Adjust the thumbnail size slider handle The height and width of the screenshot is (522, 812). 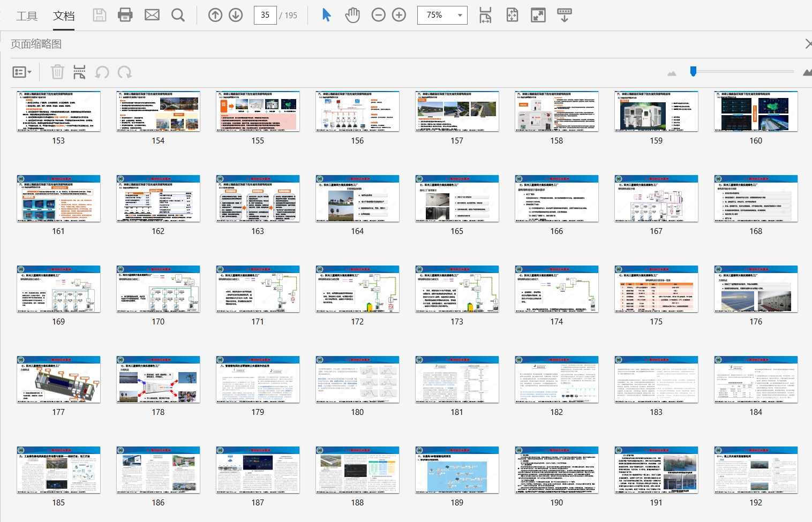pos(693,71)
